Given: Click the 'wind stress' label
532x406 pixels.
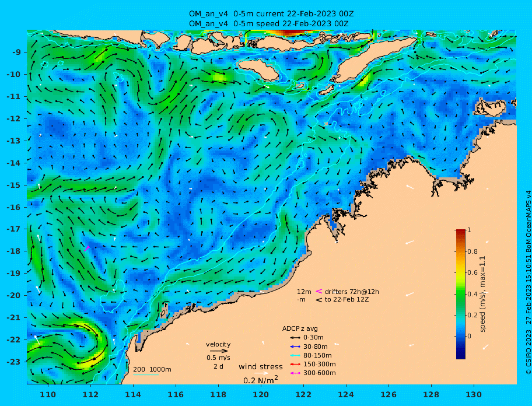Looking at the screenshot, I should coord(261,367).
